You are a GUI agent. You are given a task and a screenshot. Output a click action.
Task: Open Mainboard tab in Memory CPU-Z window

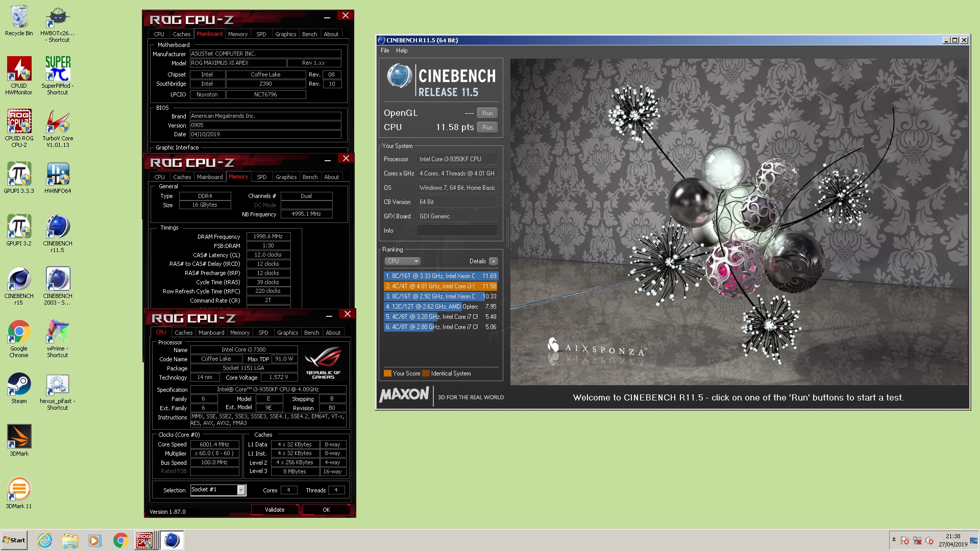click(210, 177)
